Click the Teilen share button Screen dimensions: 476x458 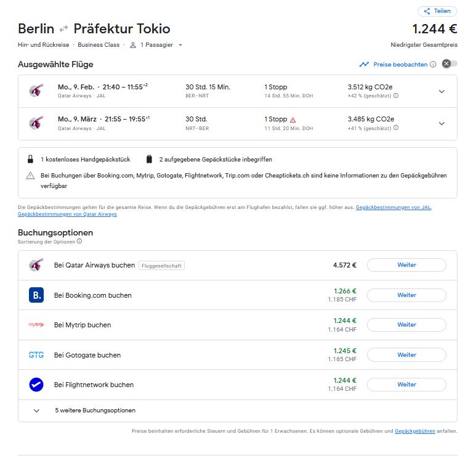click(437, 11)
